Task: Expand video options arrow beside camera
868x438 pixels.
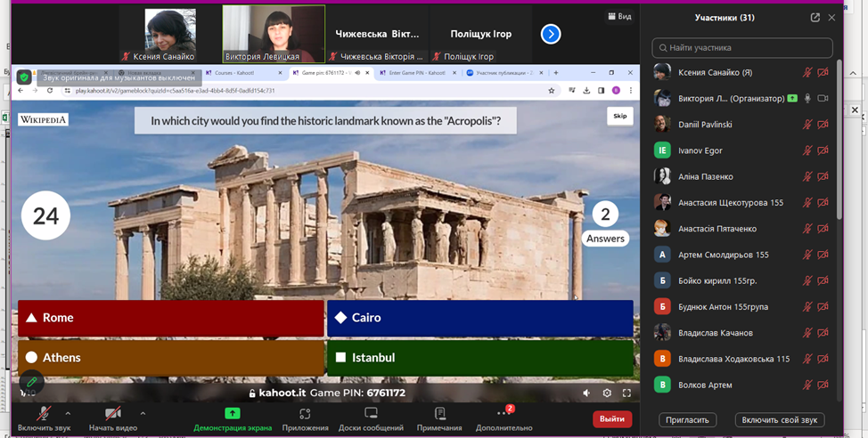Action: coord(143,413)
